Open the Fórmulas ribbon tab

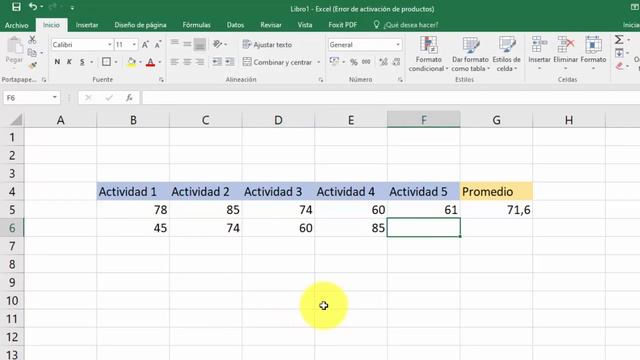point(196,25)
